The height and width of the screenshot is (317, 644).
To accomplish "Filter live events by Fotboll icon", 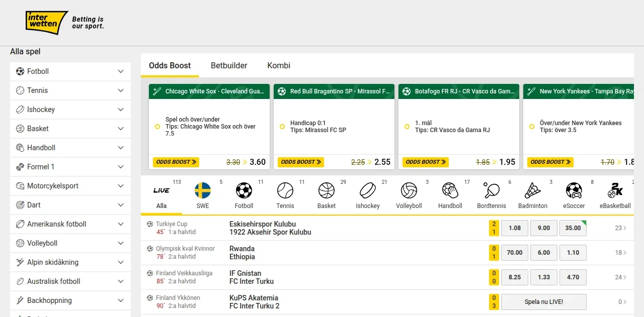I will click(x=244, y=190).
